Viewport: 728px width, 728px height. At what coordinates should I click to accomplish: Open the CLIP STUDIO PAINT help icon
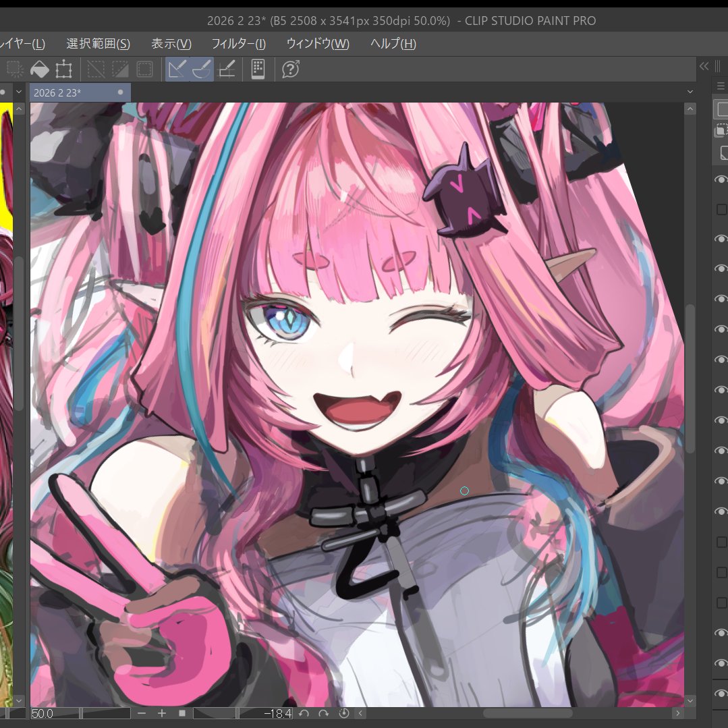tap(289, 68)
